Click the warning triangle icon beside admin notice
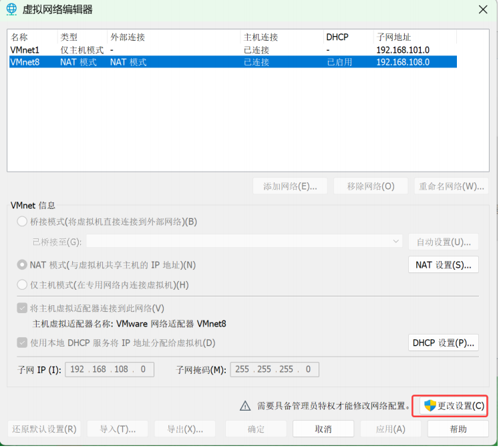Screen dimensions: 499x448 (245, 406)
